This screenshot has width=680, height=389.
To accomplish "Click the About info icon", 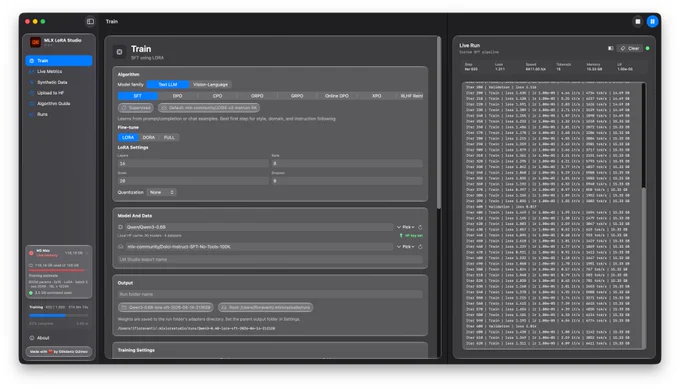I will click(32, 338).
